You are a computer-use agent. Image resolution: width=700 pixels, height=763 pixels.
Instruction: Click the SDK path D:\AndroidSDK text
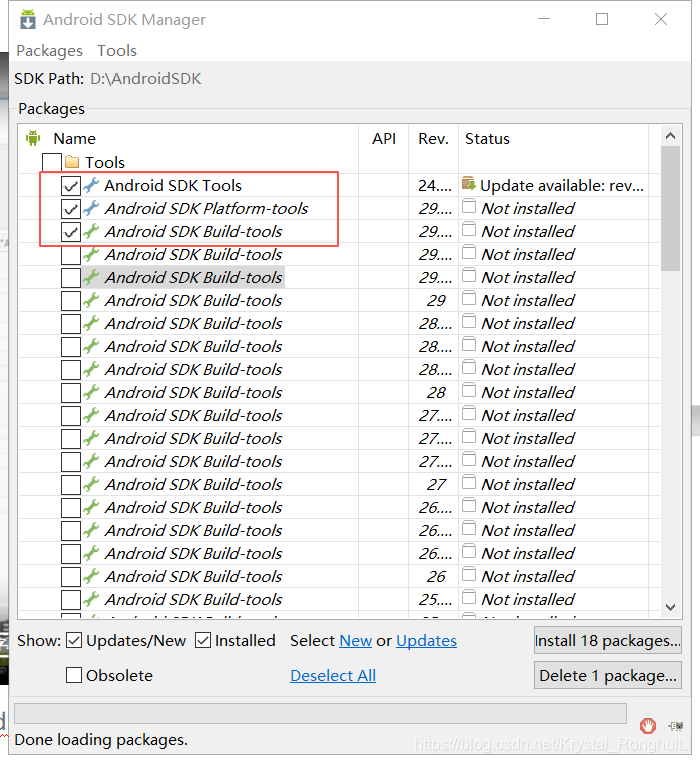tap(145, 79)
